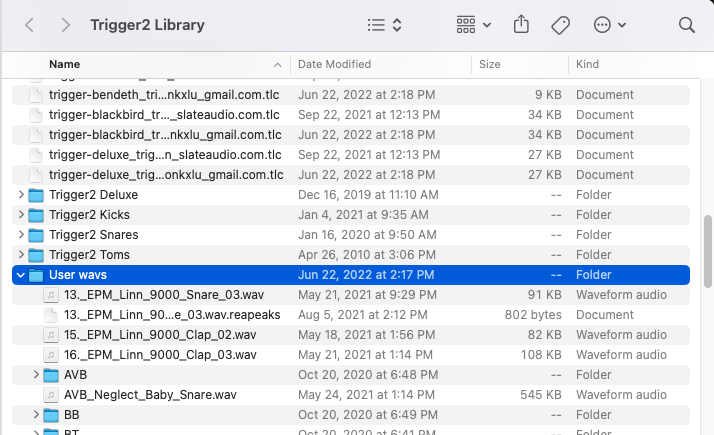The height and width of the screenshot is (435, 714).
Task: Select 13._EPM_Linn_9000_Snare_03.wav file name
Action: point(164,295)
